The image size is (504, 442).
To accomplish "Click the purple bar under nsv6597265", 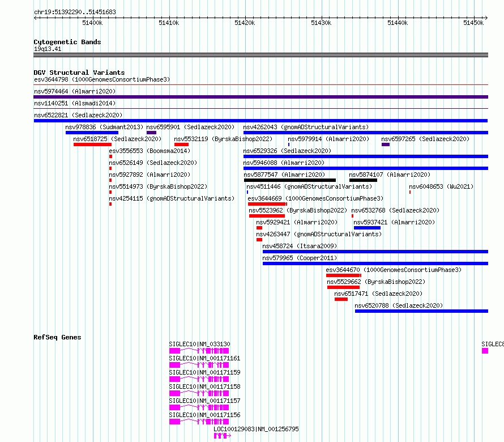I will (386, 144).
